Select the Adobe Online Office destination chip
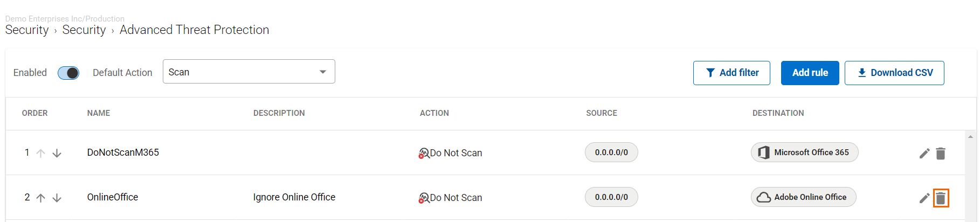This screenshot has width=980, height=222. (x=803, y=197)
